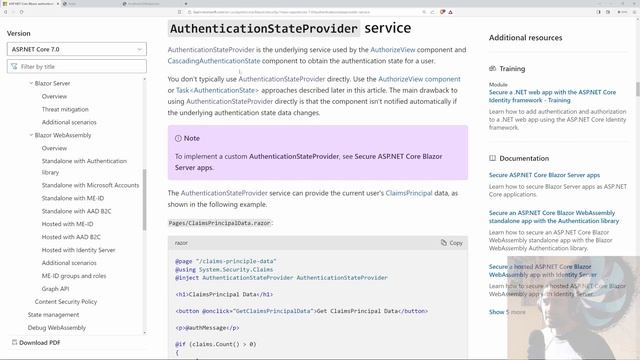Click the Download PDF icon

click(x=14, y=342)
